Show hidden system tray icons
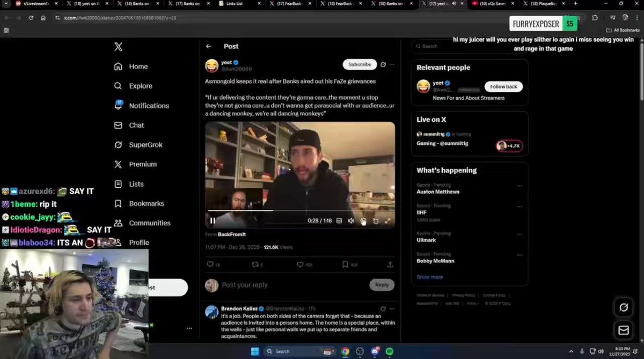Image resolution: width=644 pixels, height=359 pixels. click(572, 351)
